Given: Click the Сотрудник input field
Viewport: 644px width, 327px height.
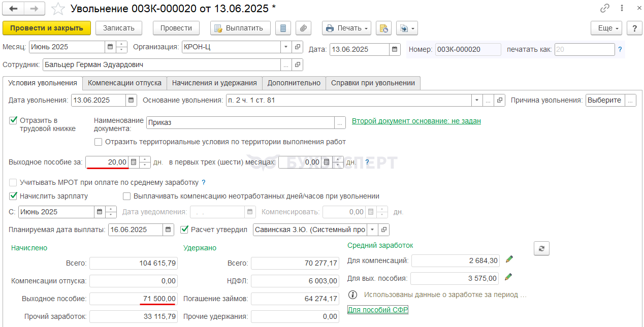Looking at the screenshot, I should 162,65.
